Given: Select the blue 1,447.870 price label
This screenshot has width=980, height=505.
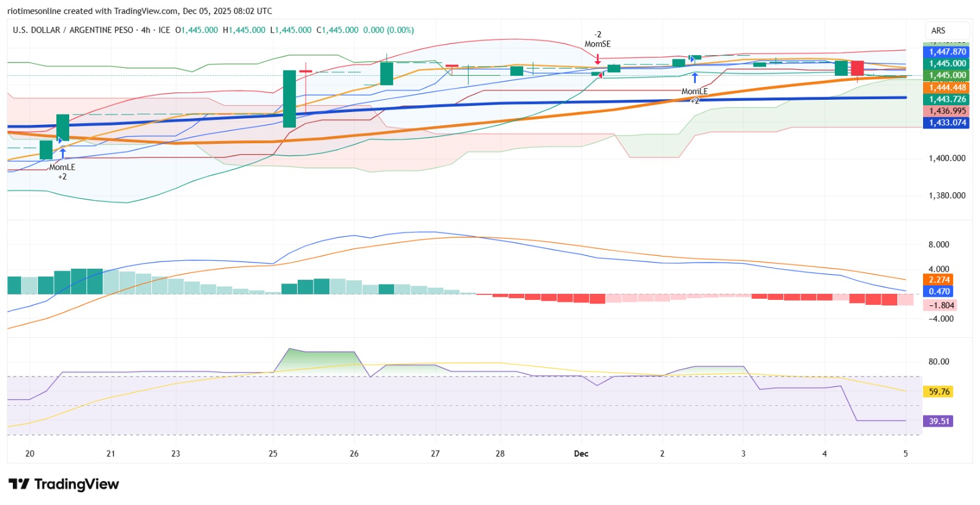Looking at the screenshot, I should coord(947,52).
